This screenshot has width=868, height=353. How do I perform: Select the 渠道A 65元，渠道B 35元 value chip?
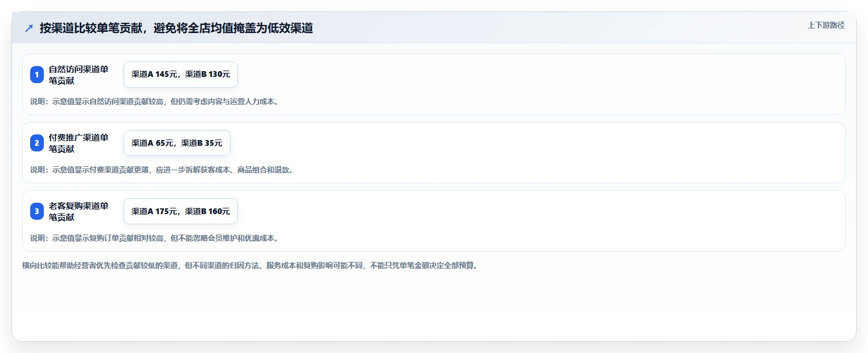[177, 143]
